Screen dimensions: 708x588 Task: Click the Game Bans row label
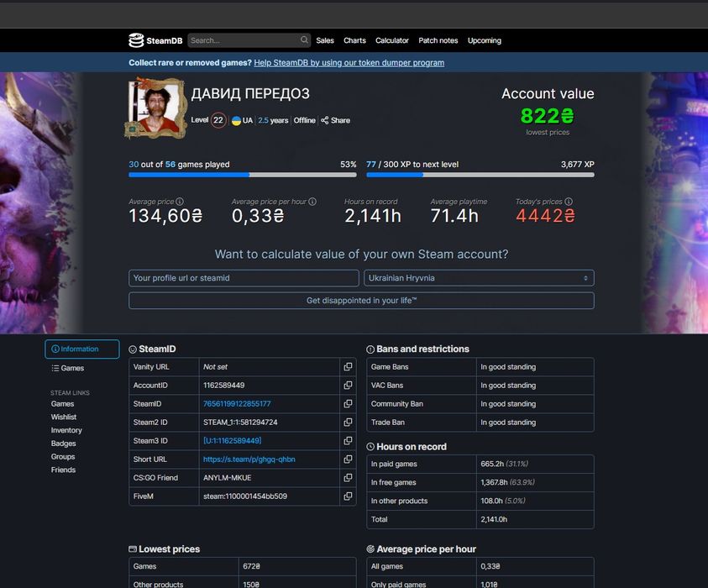(390, 367)
